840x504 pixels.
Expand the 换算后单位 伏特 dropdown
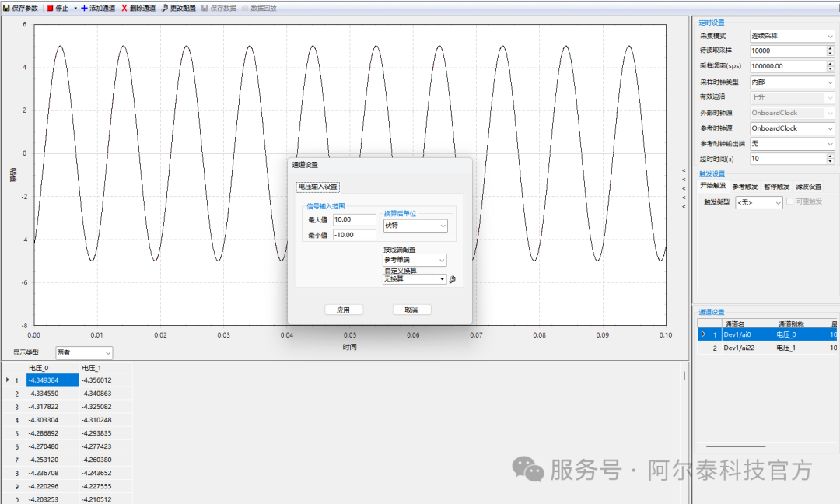click(415, 226)
